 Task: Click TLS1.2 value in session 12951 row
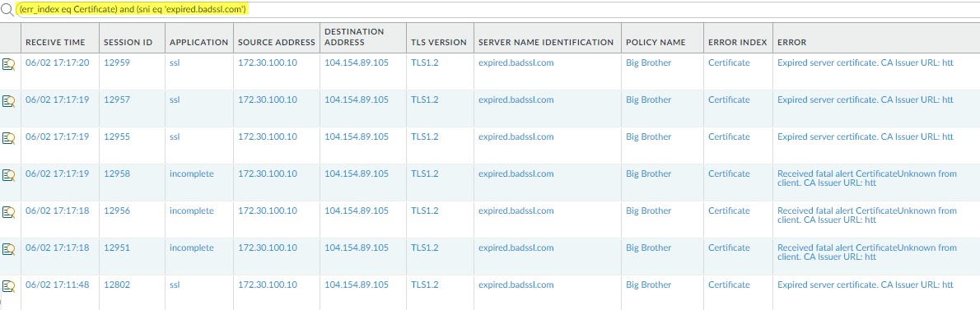click(425, 248)
